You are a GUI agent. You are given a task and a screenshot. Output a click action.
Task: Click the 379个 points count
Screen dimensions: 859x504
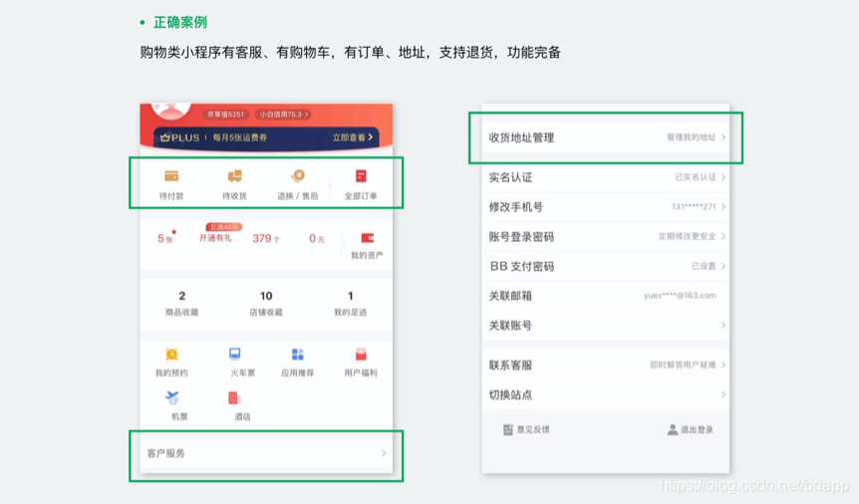(266, 238)
